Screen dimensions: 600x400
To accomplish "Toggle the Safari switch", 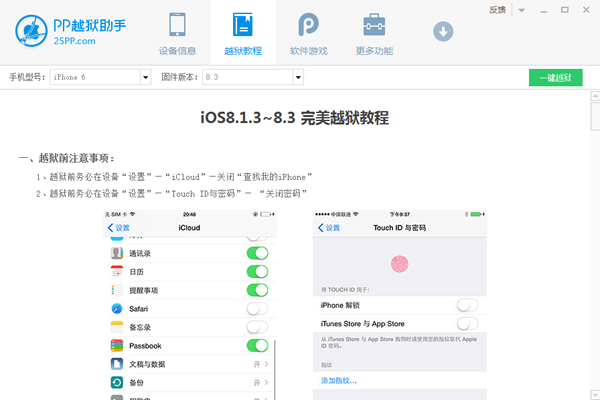I will [258, 309].
